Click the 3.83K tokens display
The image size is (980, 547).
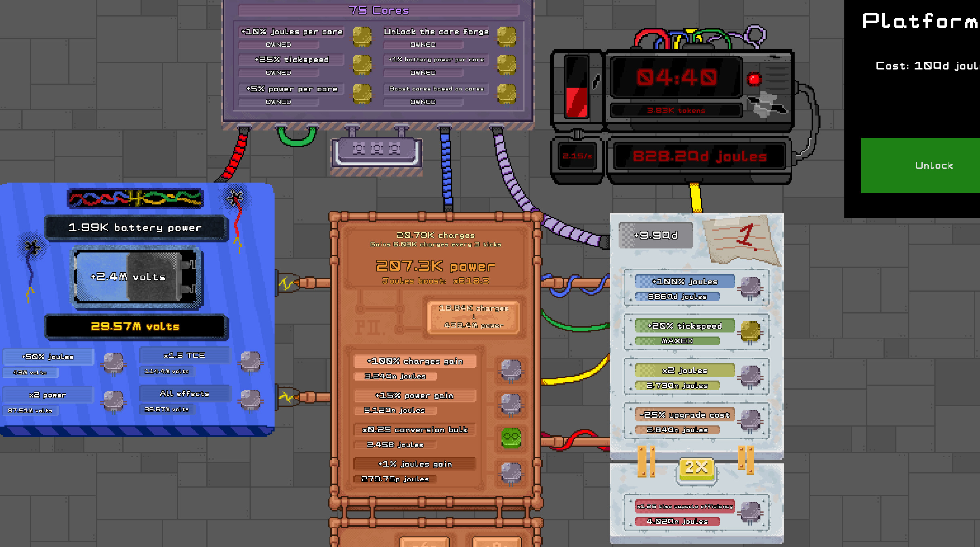[676, 110]
